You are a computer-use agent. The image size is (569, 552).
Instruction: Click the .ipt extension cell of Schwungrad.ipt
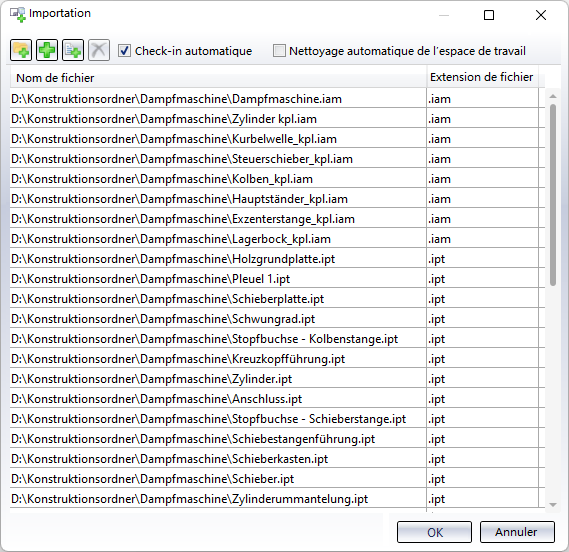pyautogui.click(x=482, y=318)
